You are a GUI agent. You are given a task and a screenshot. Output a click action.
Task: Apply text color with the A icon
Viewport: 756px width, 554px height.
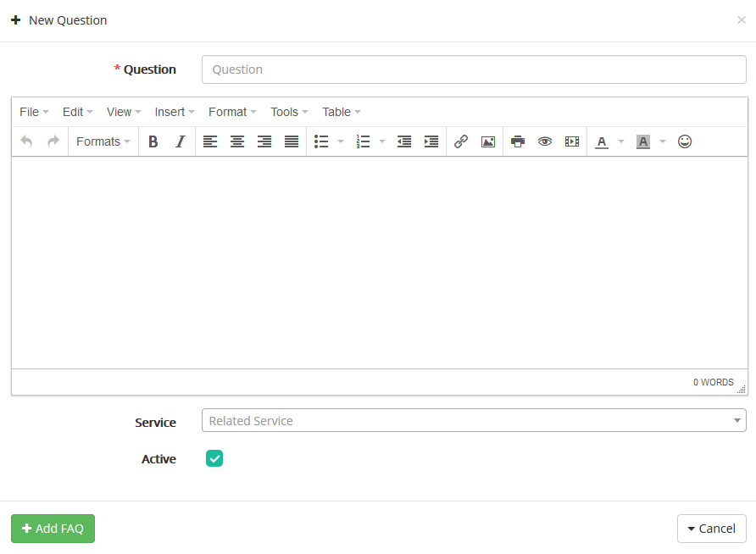click(602, 141)
